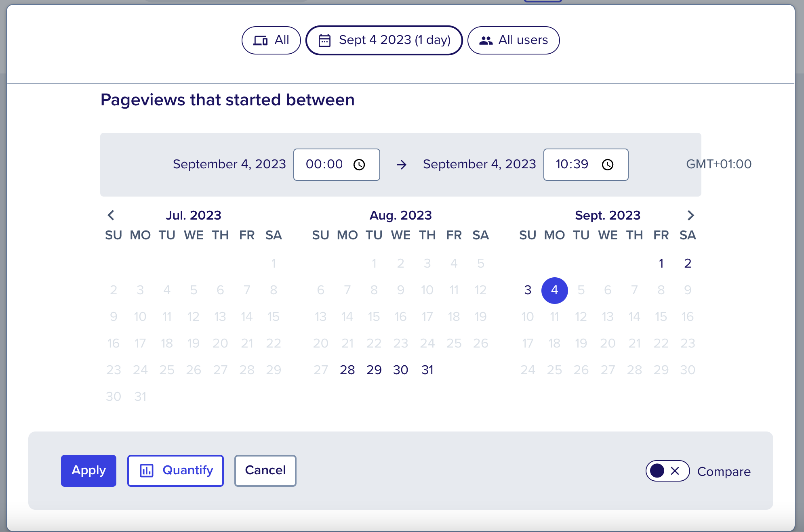Select September 1 in the calendar

coord(661,264)
